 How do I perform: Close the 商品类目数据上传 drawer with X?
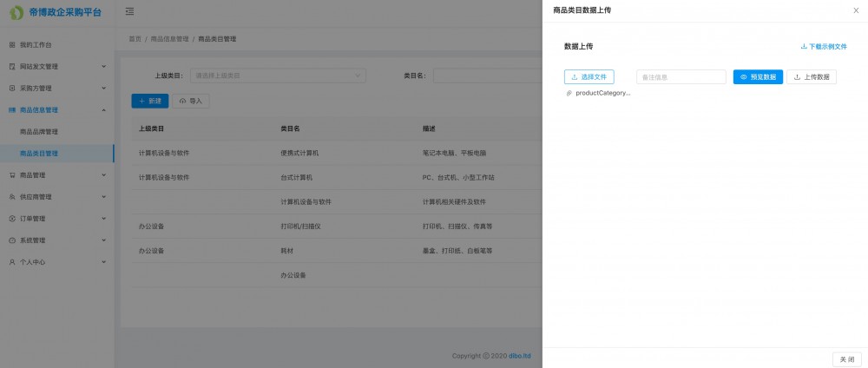[x=856, y=10]
